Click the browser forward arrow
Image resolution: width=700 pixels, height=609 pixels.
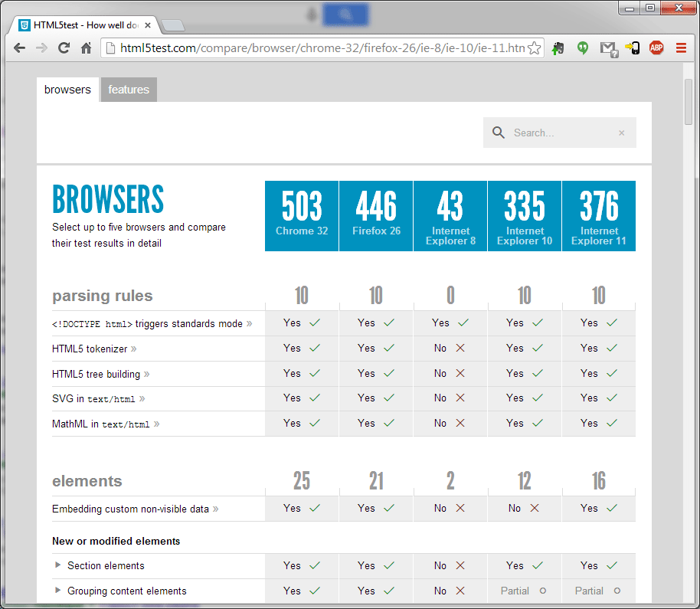click(x=41, y=47)
